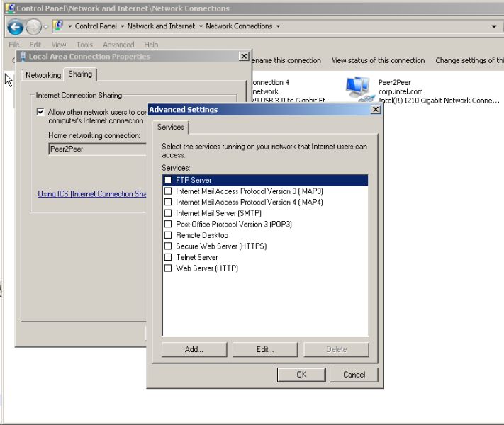Select Telnet Server row text
The image size is (504, 425).
[x=197, y=257]
